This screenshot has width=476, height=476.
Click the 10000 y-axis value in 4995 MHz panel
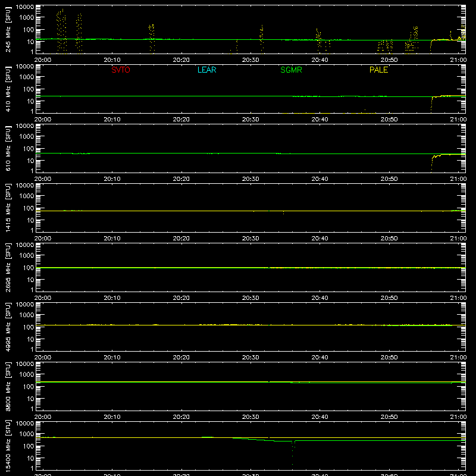25,305
